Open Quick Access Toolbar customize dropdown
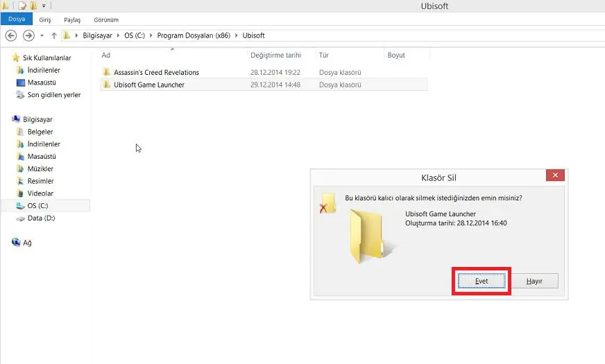This screenshot has width=605, height=364. tap(44, 6)
